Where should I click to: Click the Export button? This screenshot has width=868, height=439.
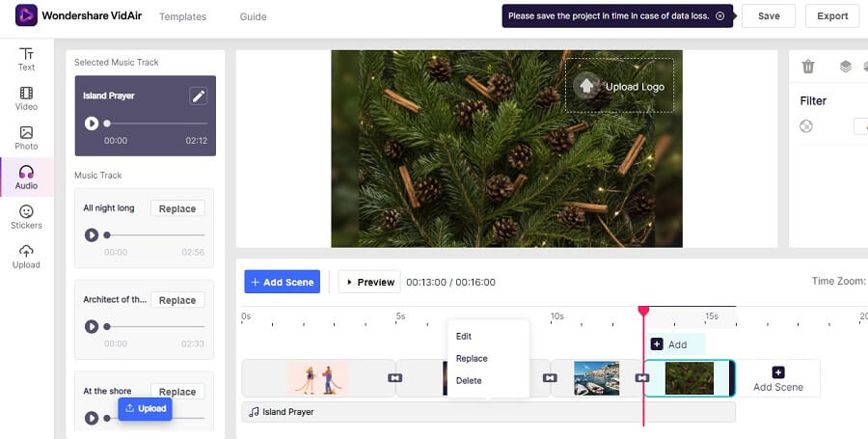(832, 16)
